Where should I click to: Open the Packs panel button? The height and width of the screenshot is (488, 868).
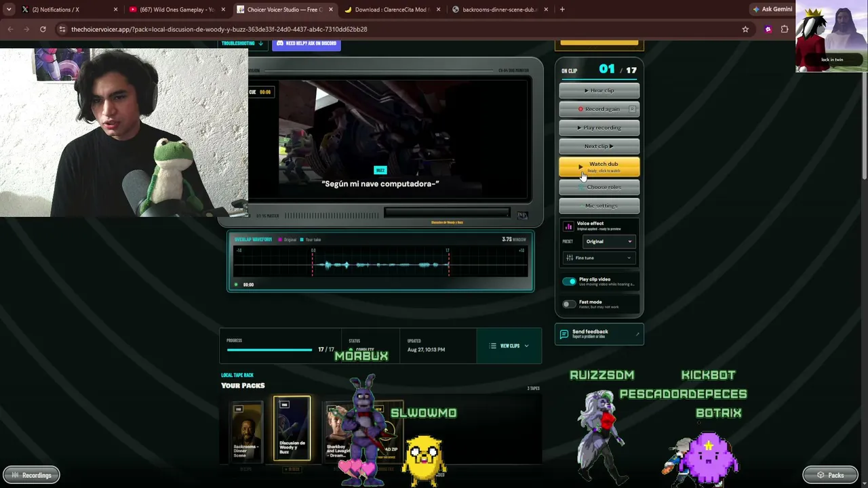point(831,475)
